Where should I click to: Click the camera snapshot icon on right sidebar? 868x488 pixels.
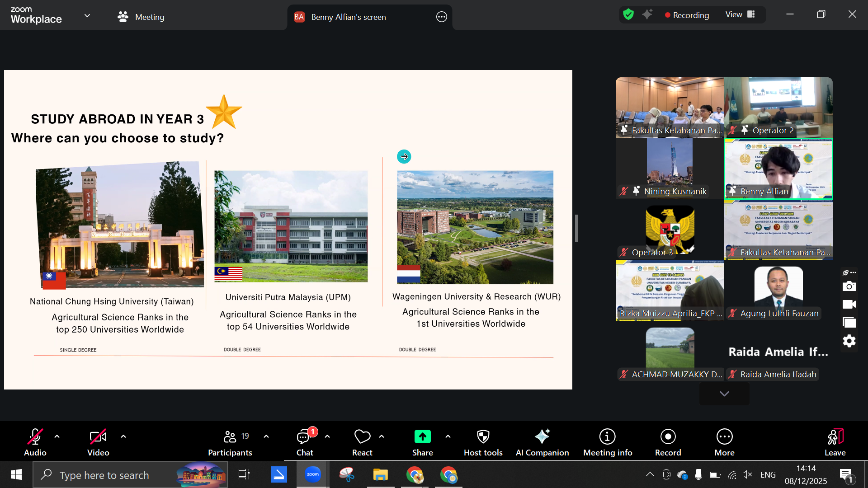coord(849,286)
